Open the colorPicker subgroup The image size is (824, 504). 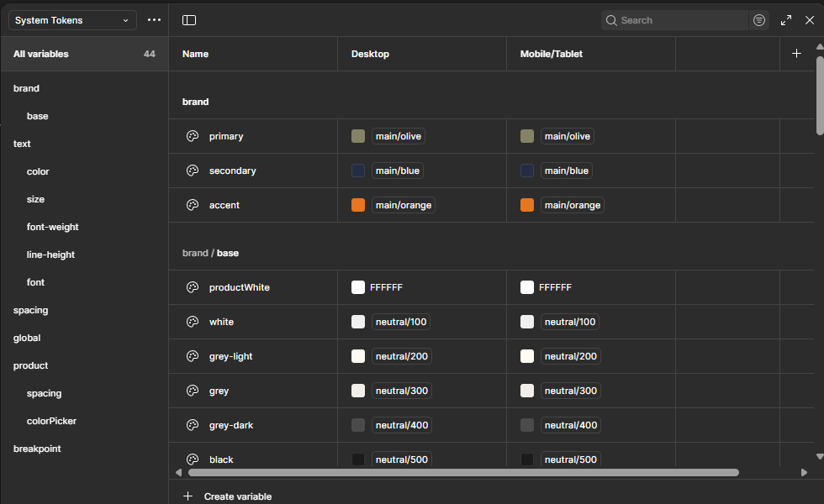(51, 421)
